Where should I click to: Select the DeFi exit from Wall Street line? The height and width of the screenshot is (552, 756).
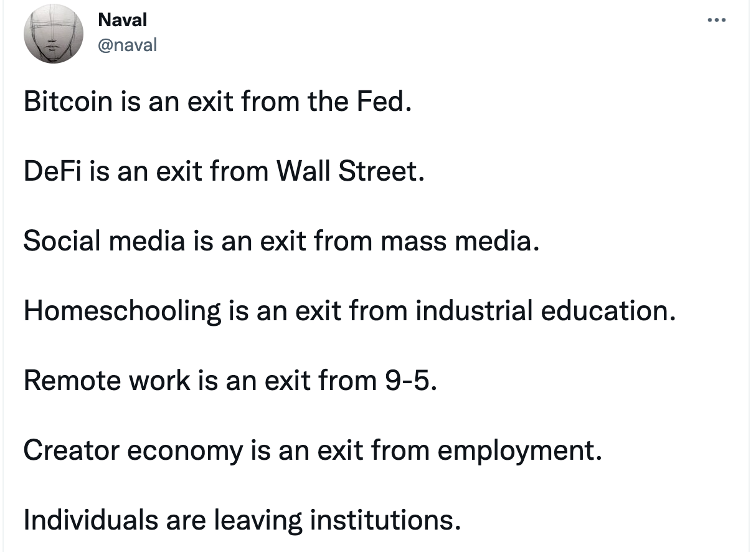coord(224,171)
